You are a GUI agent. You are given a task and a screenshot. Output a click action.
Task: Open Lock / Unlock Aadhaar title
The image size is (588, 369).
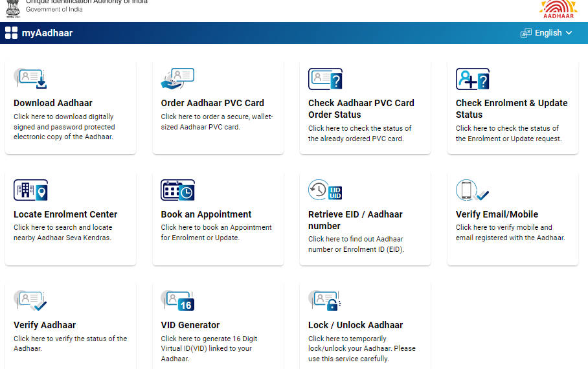[356, 325]
